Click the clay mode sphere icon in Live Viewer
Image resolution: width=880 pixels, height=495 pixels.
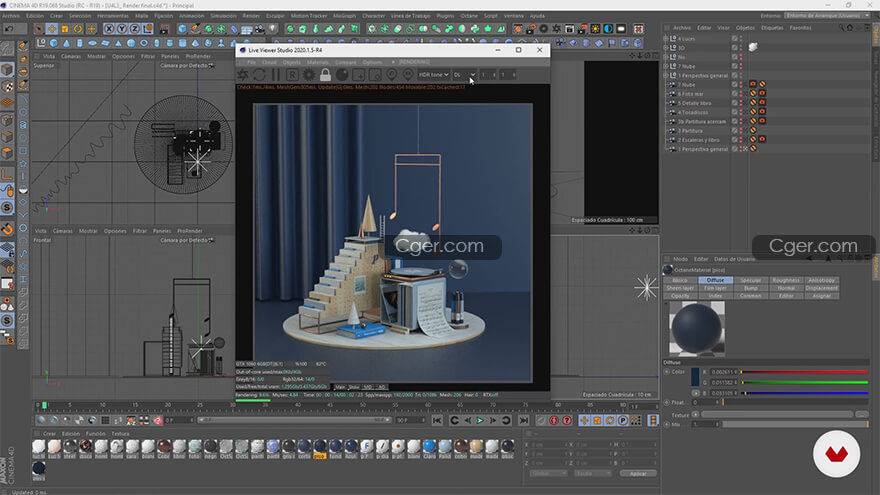[342, 75]
